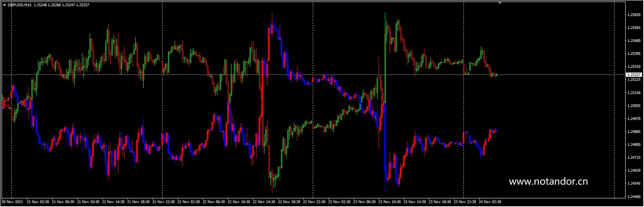
Task: Click the 1.24885 price scale label
Action: pyautogui.click(x=635, y=132)
